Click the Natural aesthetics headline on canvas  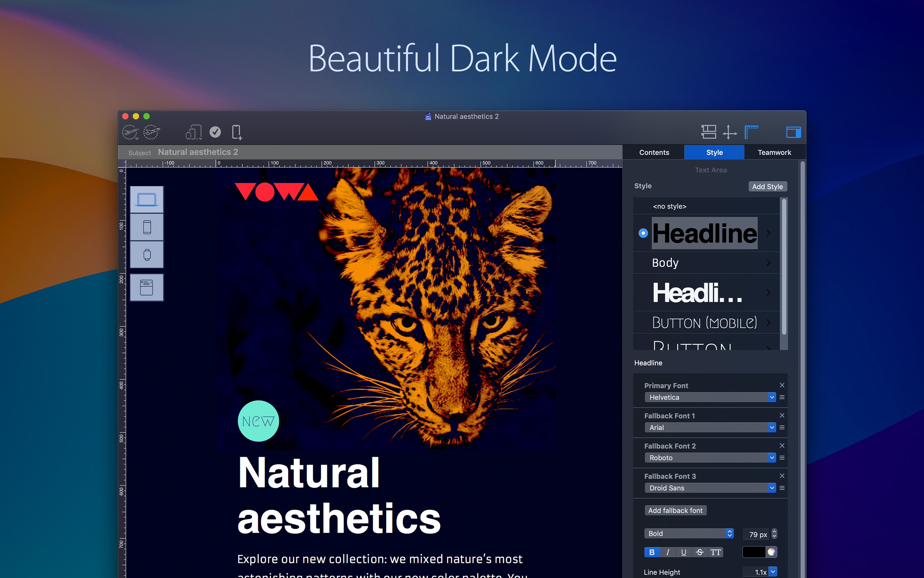pos(339,495)
